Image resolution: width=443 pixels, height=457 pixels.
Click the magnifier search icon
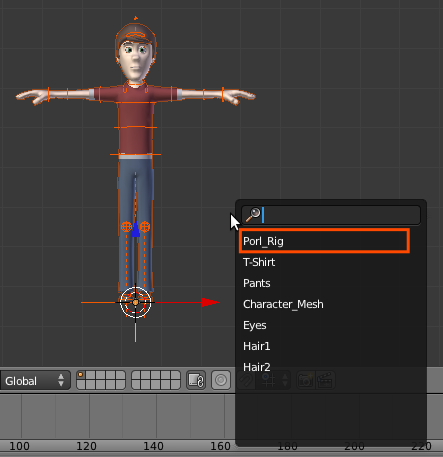coord(253,215)
